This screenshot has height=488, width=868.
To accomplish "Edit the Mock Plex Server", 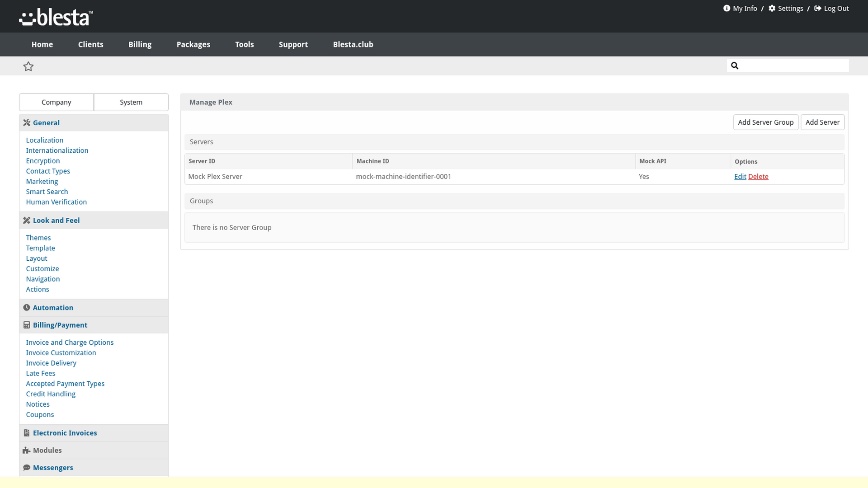I will pyautogui.click(x=740, y=177).
